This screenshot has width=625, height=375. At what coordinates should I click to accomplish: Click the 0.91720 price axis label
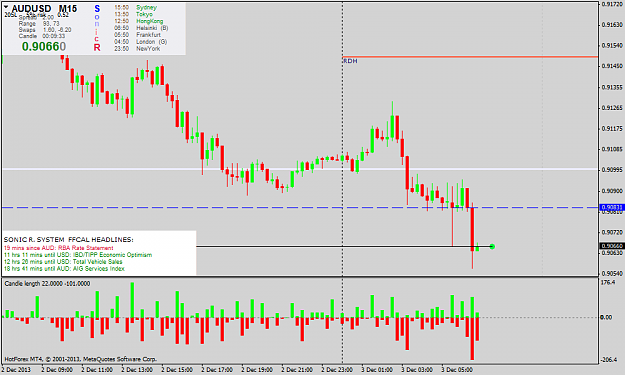pyautogui.click(x=612, y=4)
